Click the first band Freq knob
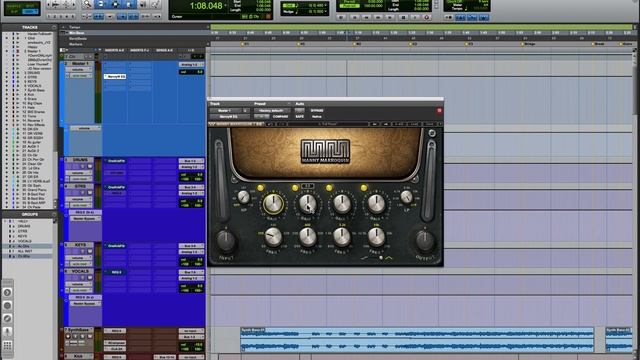This screenshot has width=640, height=360. (273, 237)
